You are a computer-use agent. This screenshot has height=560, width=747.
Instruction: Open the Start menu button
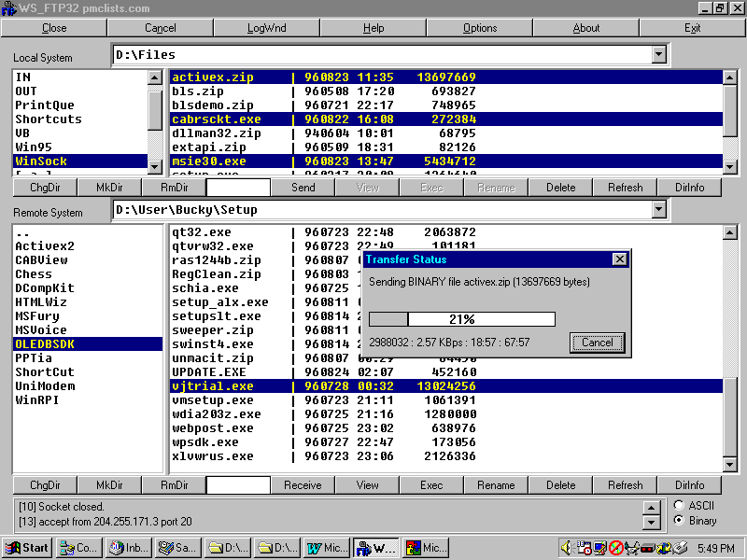tap(26, 548)
